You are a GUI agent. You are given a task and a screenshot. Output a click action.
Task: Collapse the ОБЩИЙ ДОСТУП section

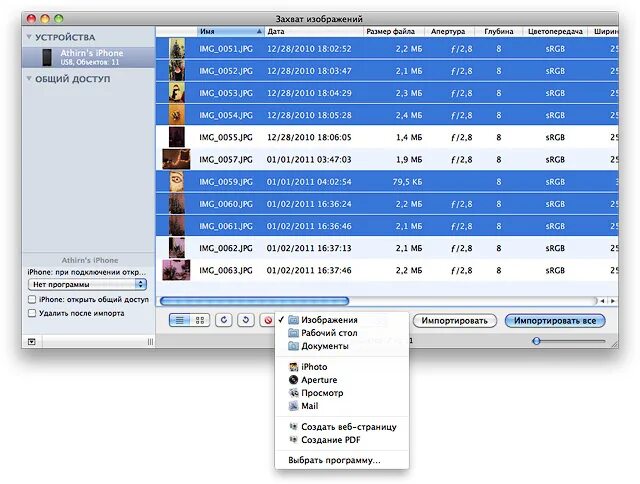29,79
